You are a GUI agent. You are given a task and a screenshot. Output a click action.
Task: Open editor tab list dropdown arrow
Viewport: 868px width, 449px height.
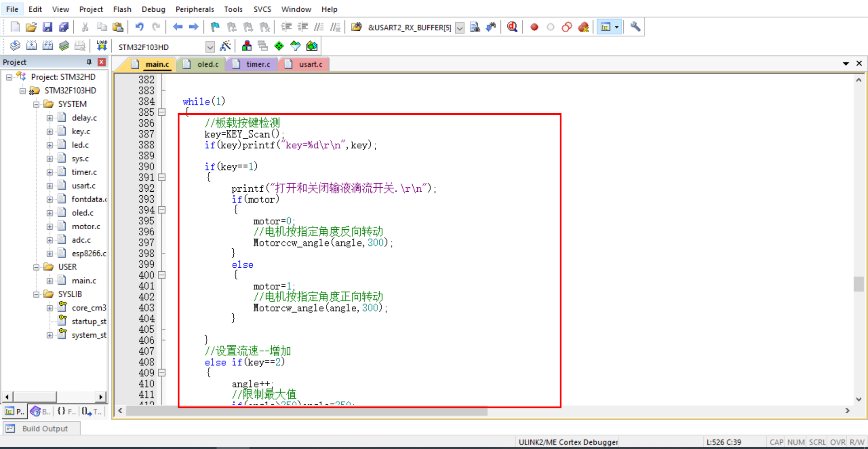click(846, 64)
